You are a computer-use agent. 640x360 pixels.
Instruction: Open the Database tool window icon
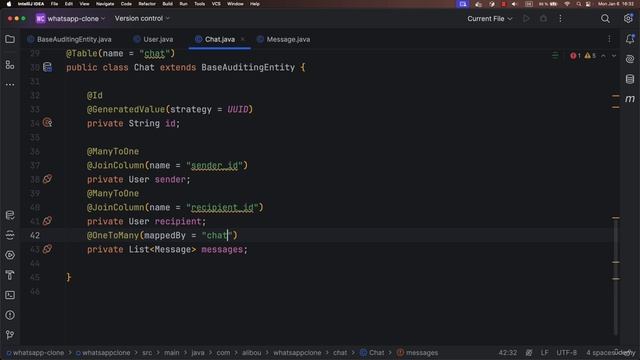pos(630,79)
